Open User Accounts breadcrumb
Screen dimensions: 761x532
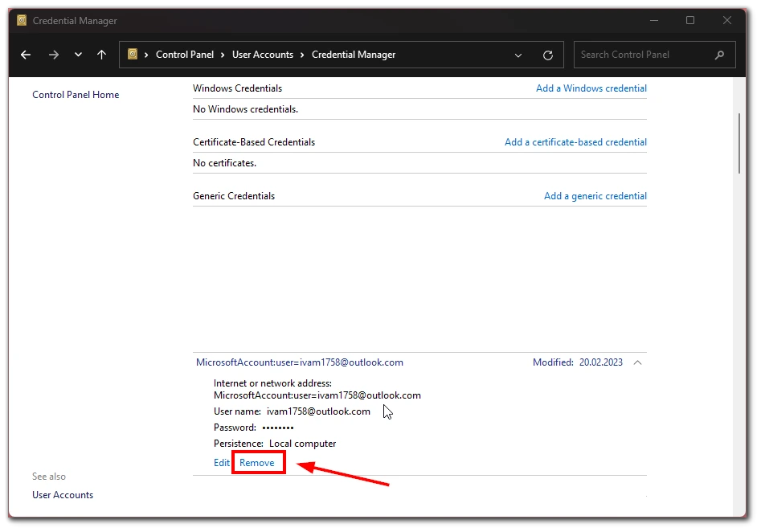pyautogui.click(x=263, y=55)
